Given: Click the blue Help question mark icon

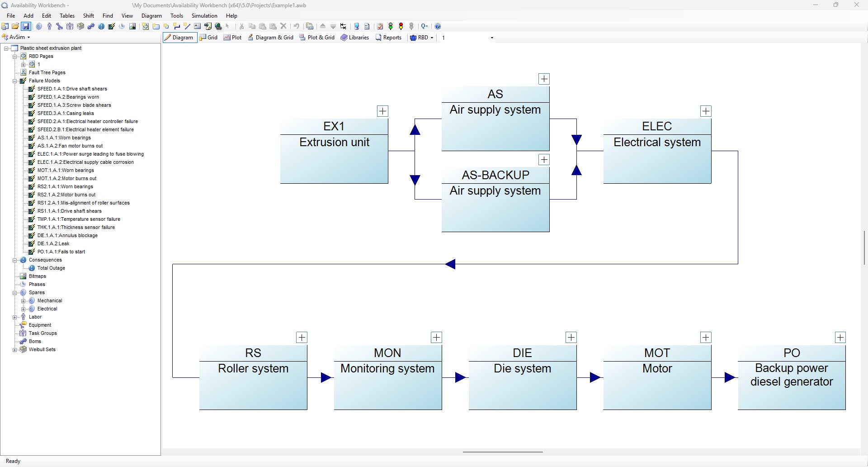Looking at the screenshot, I should (x=438, y=26).
